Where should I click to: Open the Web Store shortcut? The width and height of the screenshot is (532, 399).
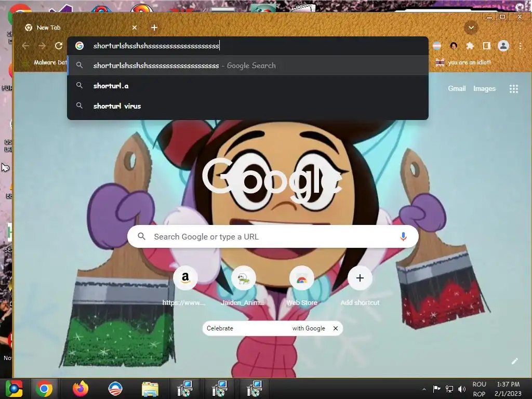coord(302,278)
